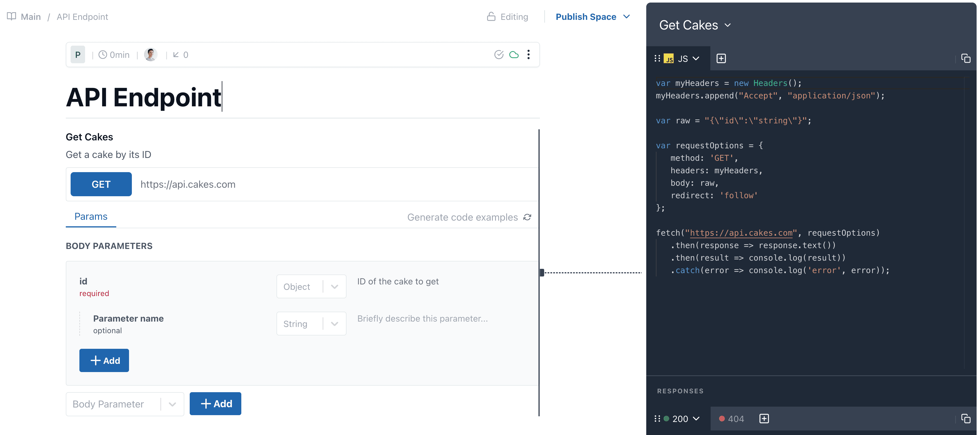This screenshot has height=435, width=980.
Task: Click Generate code examples
Action: coord(462,217)
